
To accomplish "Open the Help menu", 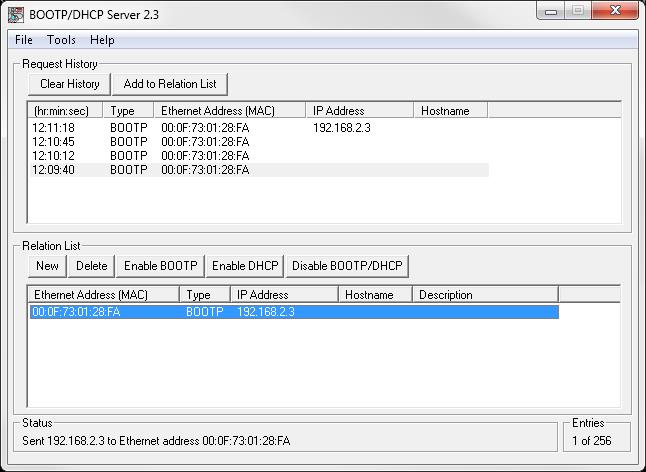I will (102, 40).
